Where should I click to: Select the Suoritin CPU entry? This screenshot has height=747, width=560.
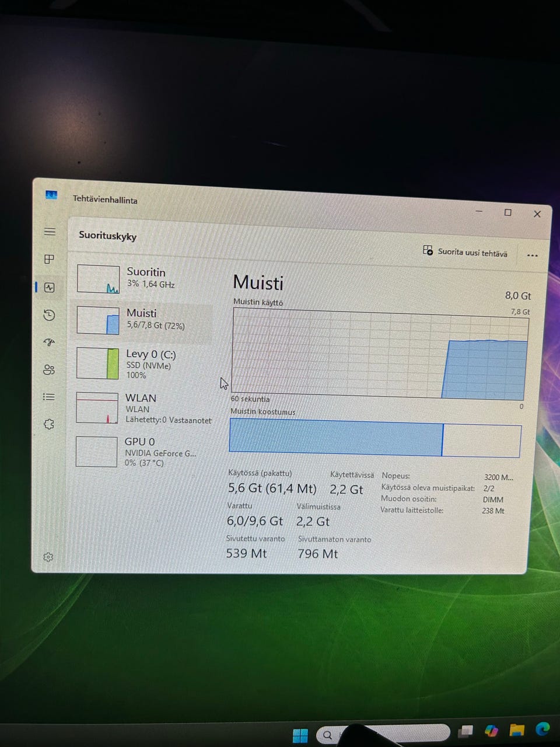(x=142, y=278)
